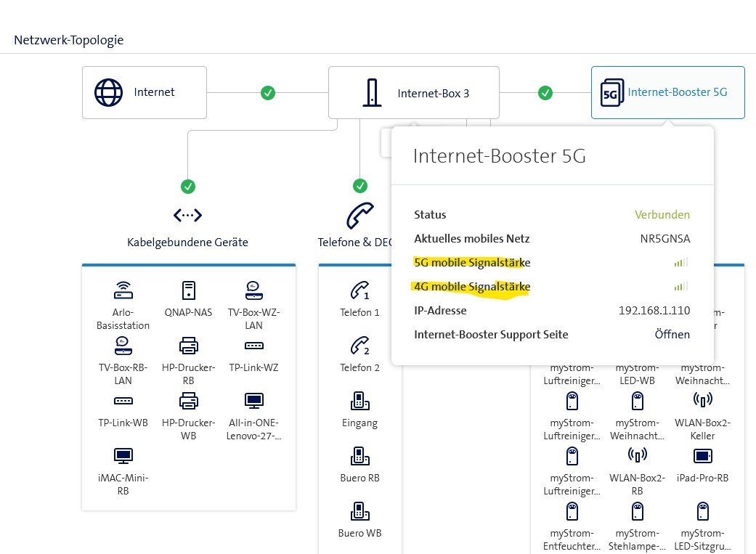Select the Telefone & DECT section header
The height and width of the screenshot is (554, 756).
pos(356,242)
